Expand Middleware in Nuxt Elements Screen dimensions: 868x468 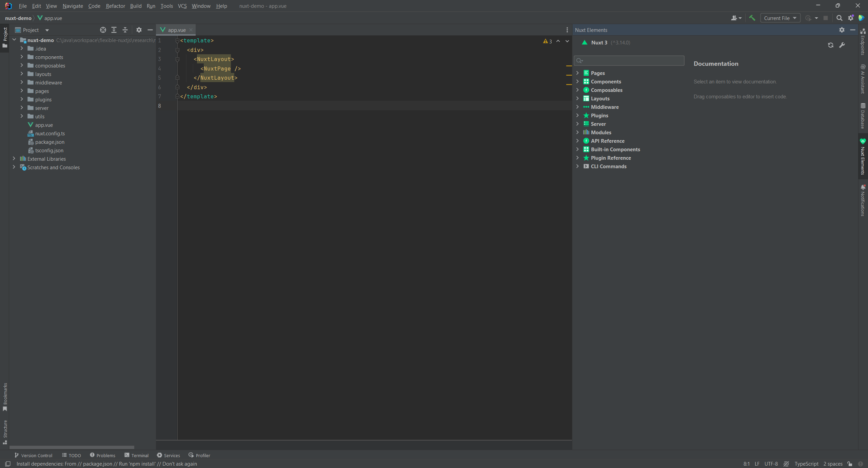pos(577,107)
